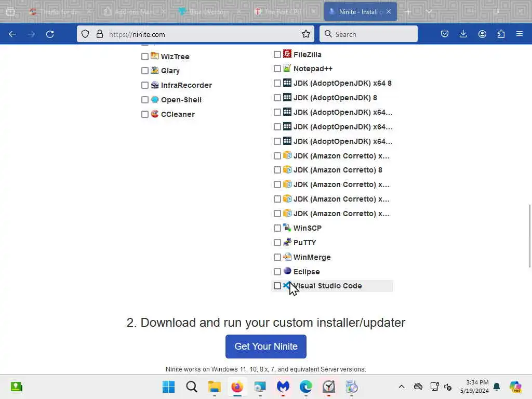Open Copilot from the system tray

point(515,387)
